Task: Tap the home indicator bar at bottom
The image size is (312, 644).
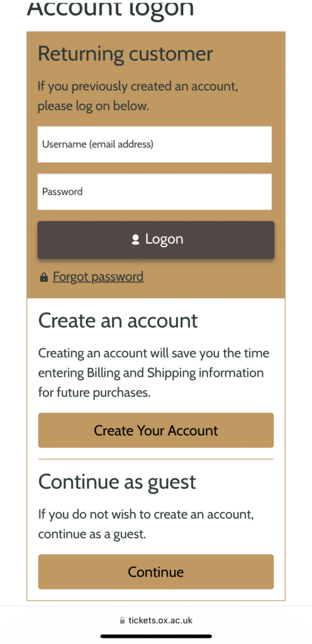Action: pos(156,636)
